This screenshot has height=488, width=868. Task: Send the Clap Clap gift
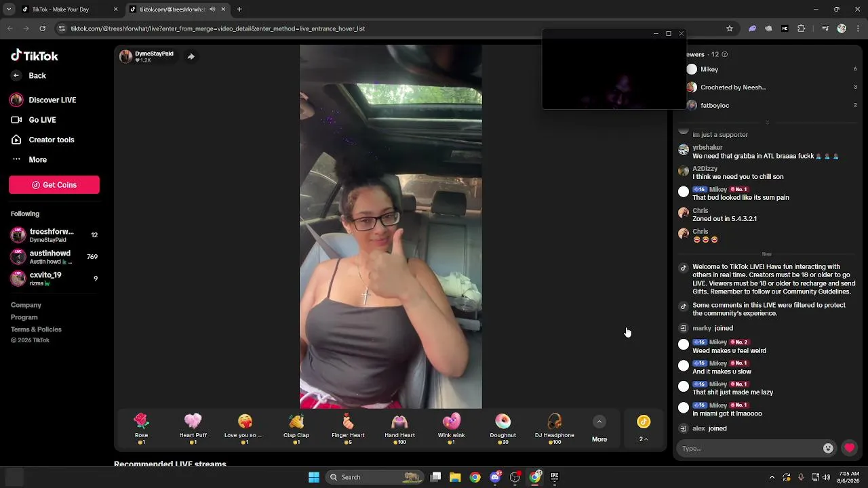[x=296, y=429]
